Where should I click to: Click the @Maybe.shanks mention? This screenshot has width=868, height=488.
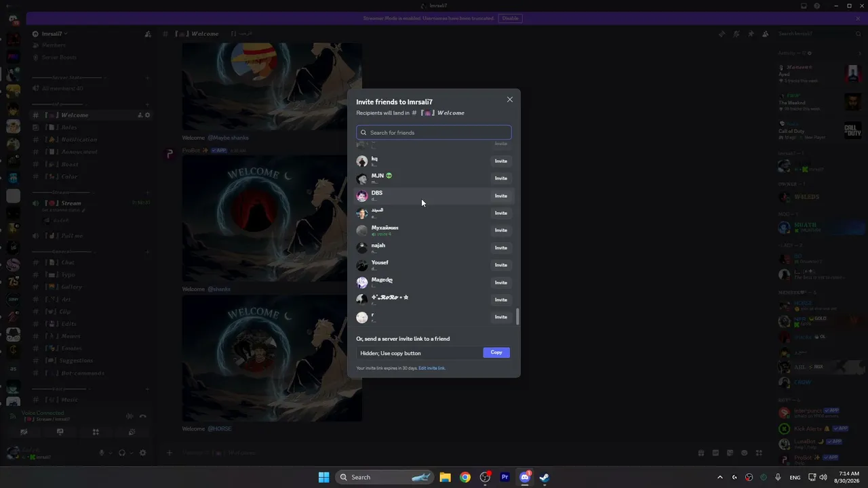tap(228, 138)
